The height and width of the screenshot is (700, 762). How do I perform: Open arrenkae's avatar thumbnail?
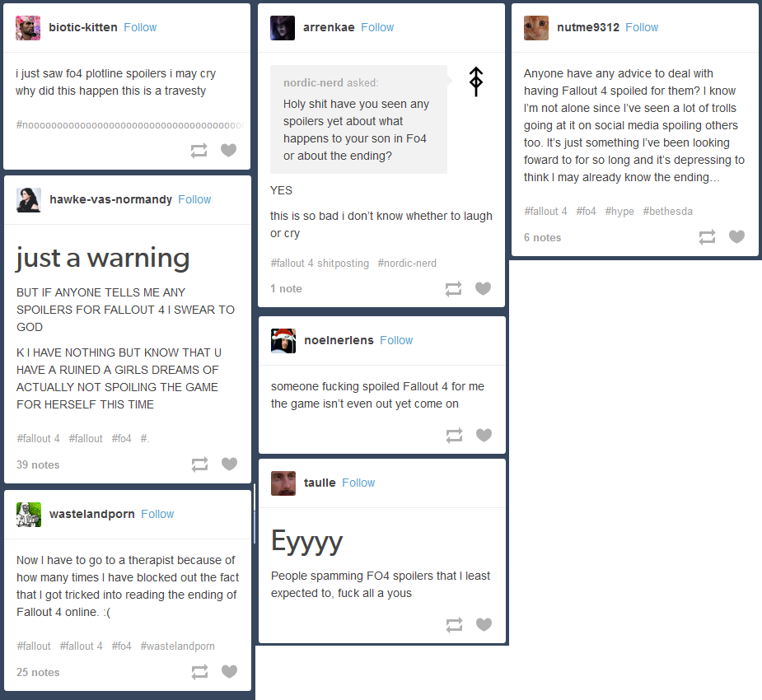283,28
